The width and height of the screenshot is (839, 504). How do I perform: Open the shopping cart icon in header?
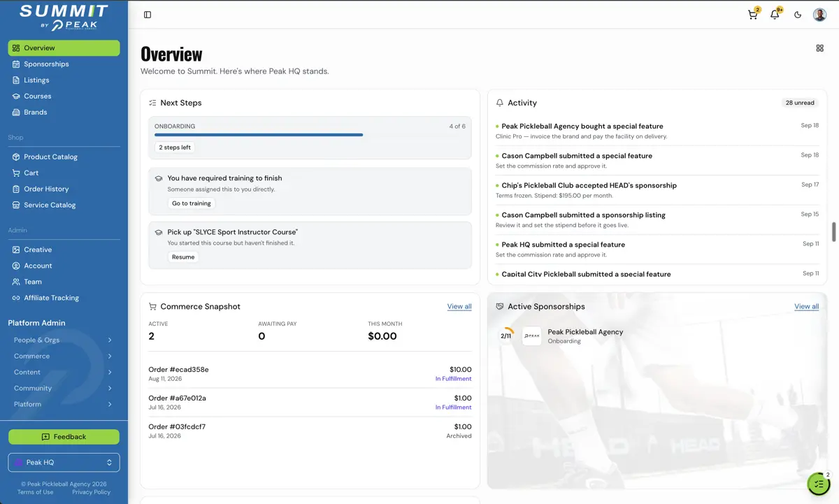click(753, 15)
